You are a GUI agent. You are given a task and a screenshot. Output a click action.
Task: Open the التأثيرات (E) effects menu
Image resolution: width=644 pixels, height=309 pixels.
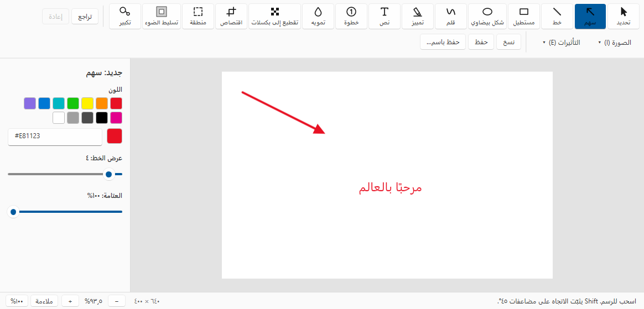[x=562, y=42]
